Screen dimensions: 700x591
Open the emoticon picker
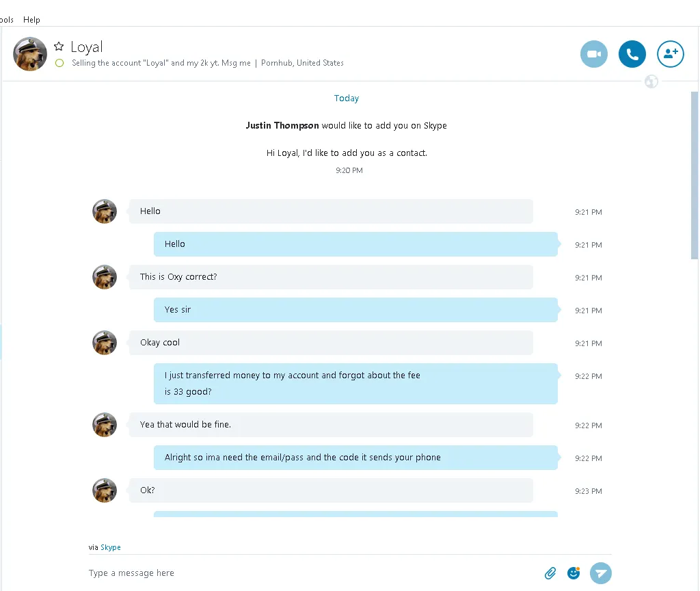[574, 573]
